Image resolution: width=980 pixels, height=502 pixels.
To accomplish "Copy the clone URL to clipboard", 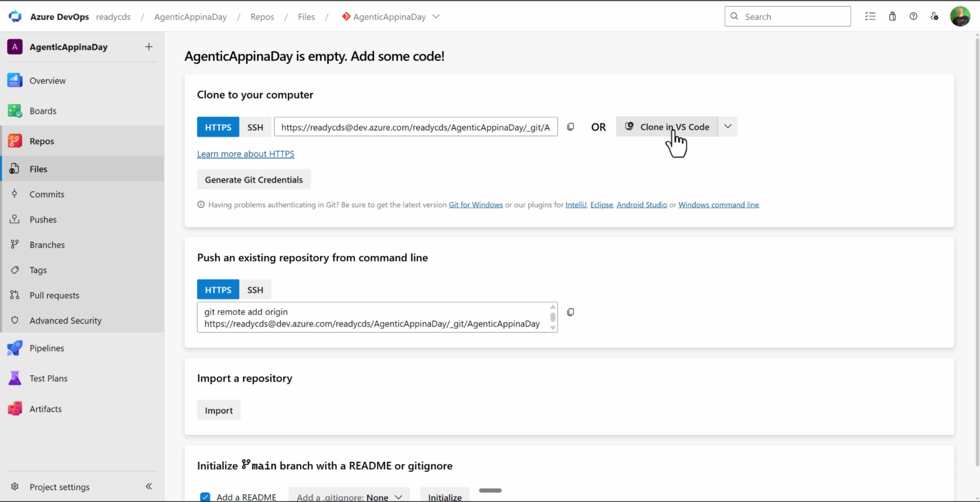I will pyautogui.click(x=571, y=127).
